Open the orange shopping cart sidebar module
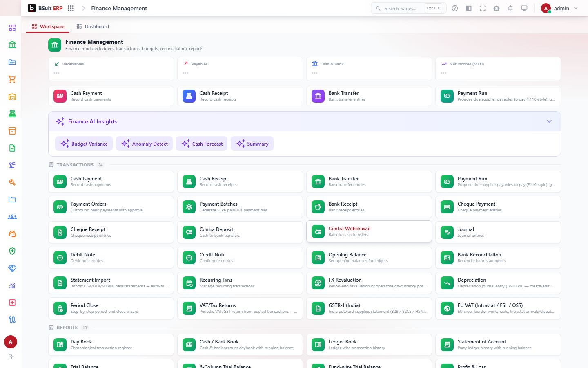The width and height of the screenshot is (588, 368). click(12, 79)
